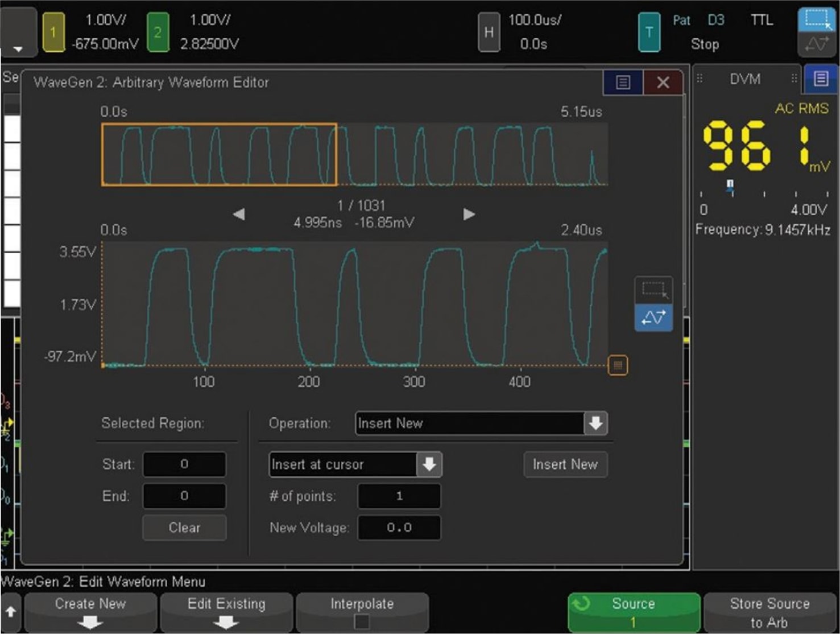Toggle the rectangle region-select mode

(x=653, y=289)
